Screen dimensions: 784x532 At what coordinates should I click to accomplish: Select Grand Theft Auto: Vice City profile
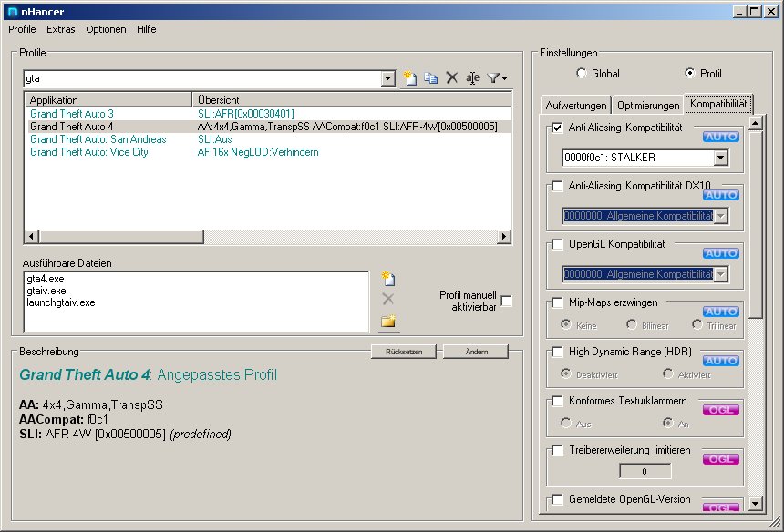pos(268,152)
